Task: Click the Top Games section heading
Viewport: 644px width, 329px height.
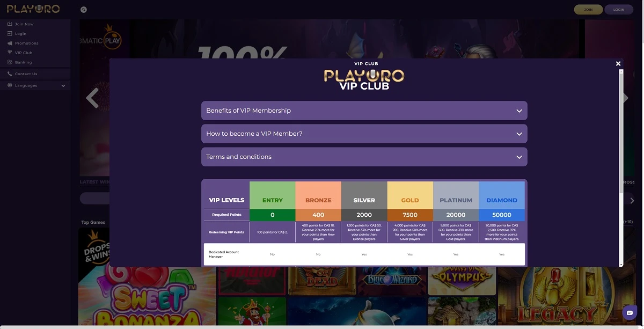Action: pos(93,222)
